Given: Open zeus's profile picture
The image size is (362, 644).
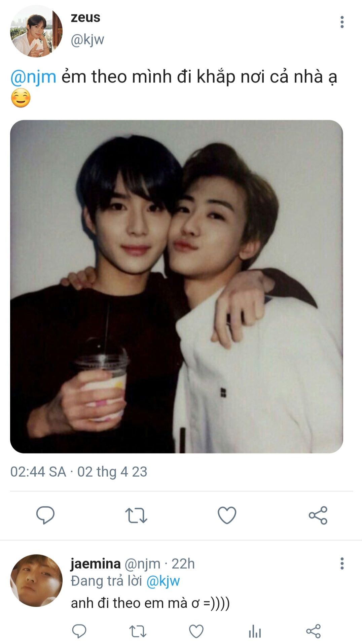Looking at the screenshot, I should click(36, 31).
